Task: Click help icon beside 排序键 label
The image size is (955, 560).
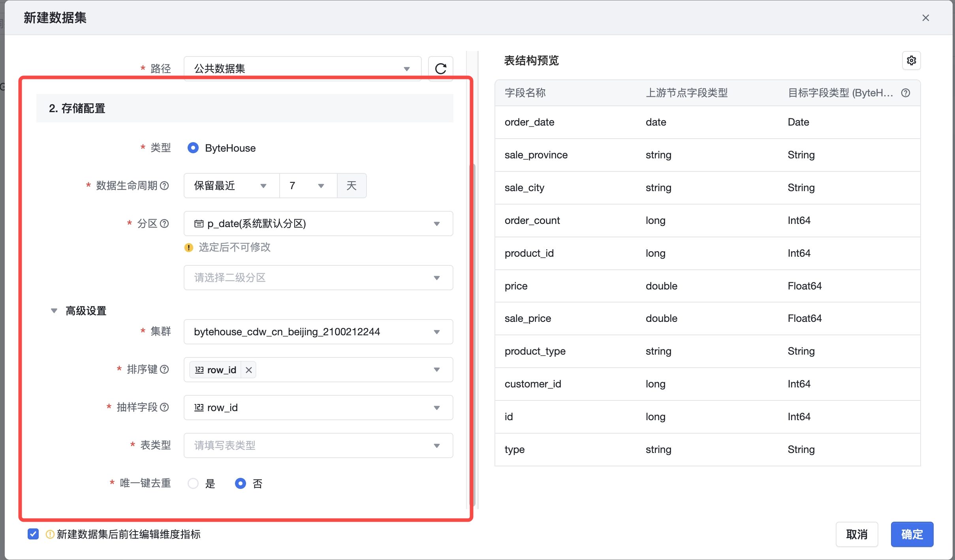Action: point(165,369)
